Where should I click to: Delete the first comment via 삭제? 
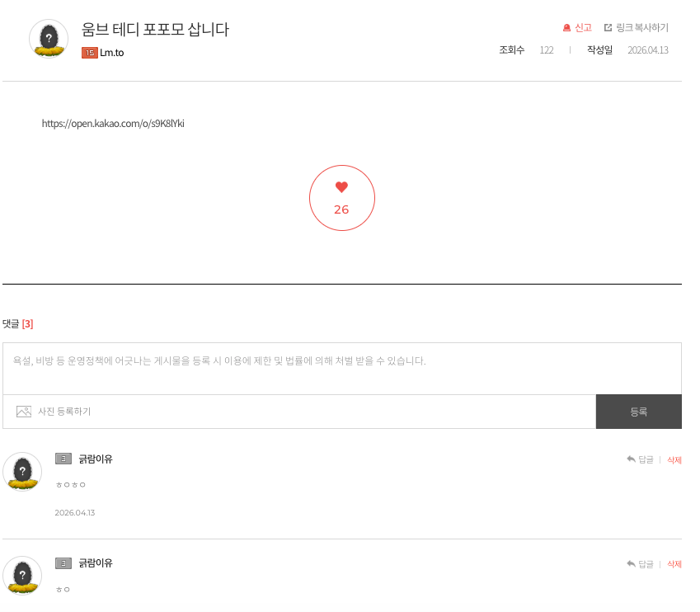(674, 460)
